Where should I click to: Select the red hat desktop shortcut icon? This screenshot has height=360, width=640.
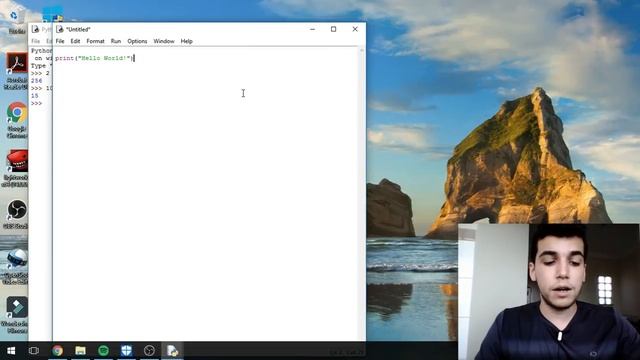point(16,168)
